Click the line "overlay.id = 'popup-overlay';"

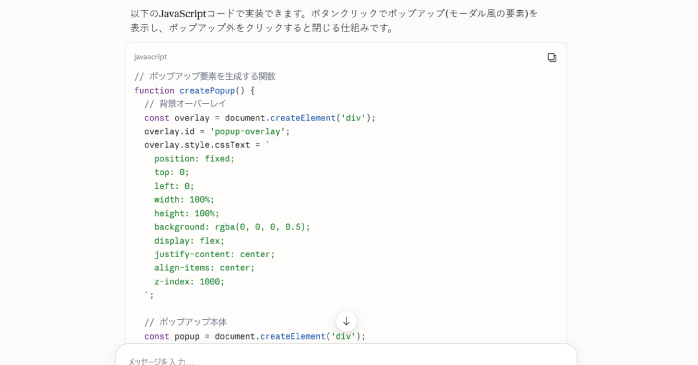tap(217, 131)
